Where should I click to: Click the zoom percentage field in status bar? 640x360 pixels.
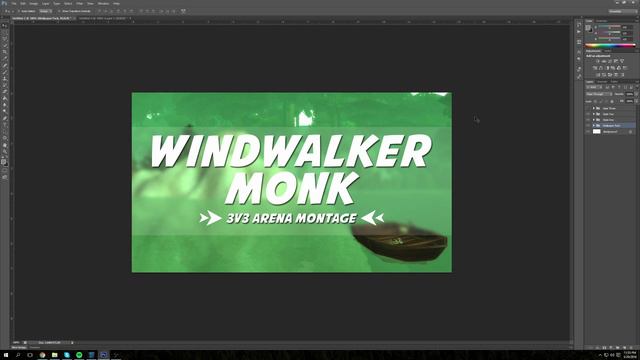[16, 342]
